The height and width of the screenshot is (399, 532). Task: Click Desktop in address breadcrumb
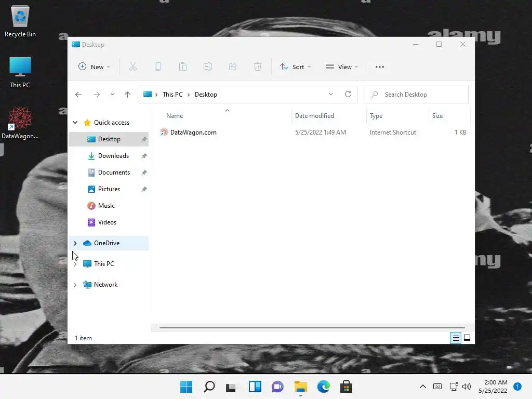(x=206, y=95)
